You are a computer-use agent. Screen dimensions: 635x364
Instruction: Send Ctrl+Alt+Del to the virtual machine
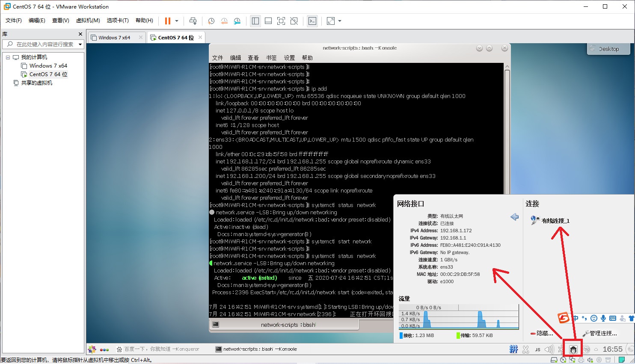[x=193, y=21]
